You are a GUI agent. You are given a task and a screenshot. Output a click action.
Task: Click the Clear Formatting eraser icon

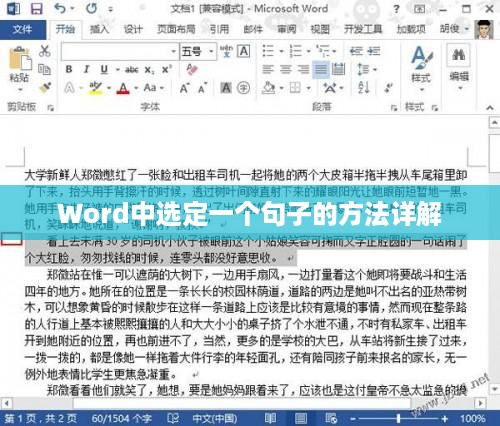click(x=192, y=69)
